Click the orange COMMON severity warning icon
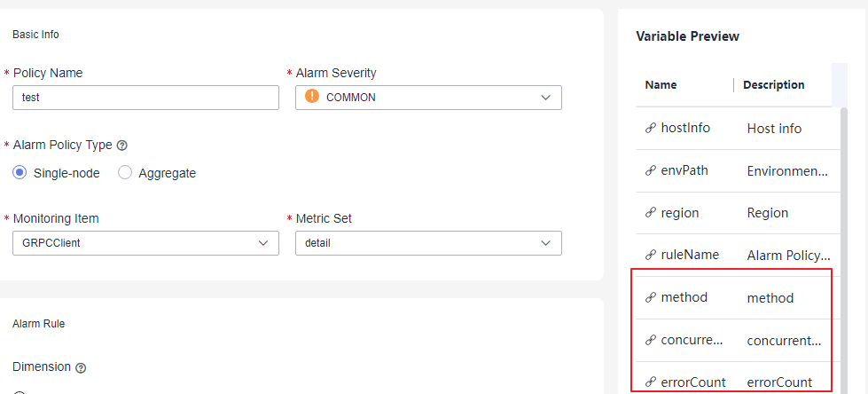This screenshot has width=868, height=394. pyautogui.click(x=312, y=97)
